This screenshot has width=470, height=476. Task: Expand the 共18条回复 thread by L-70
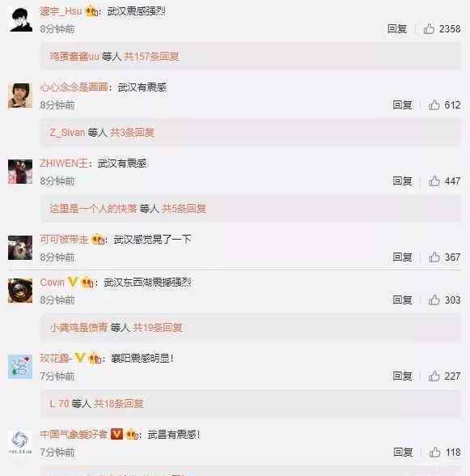[118, 404]
